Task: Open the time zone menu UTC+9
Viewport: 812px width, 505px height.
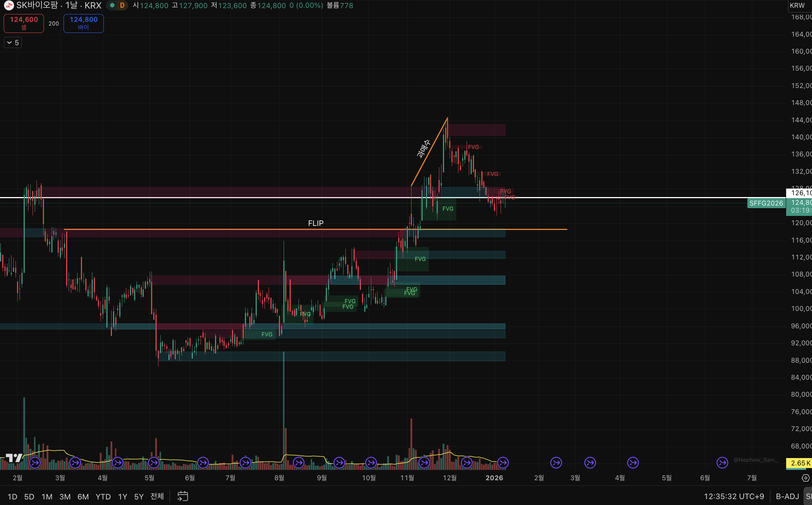Action: (734, 496)
